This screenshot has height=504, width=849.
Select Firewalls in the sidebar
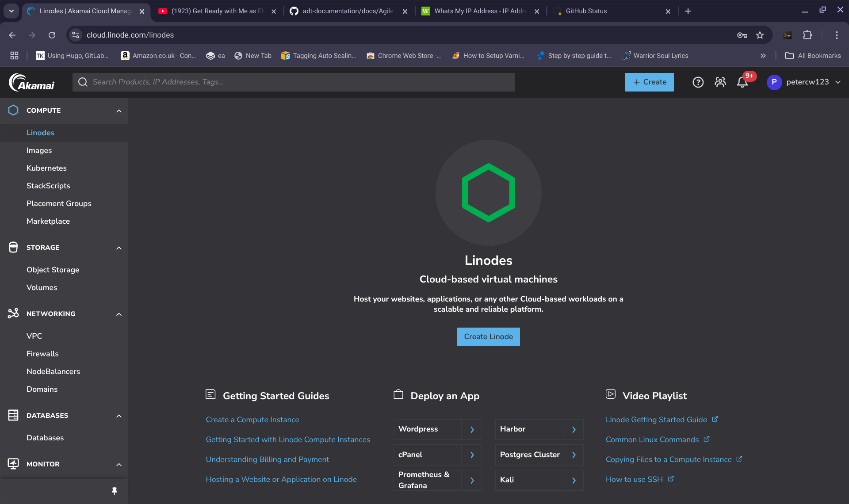click(42, 354)
